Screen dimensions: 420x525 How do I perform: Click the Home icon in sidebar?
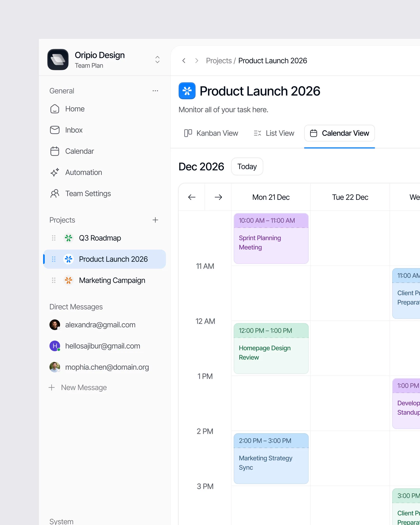coord(55,109)
